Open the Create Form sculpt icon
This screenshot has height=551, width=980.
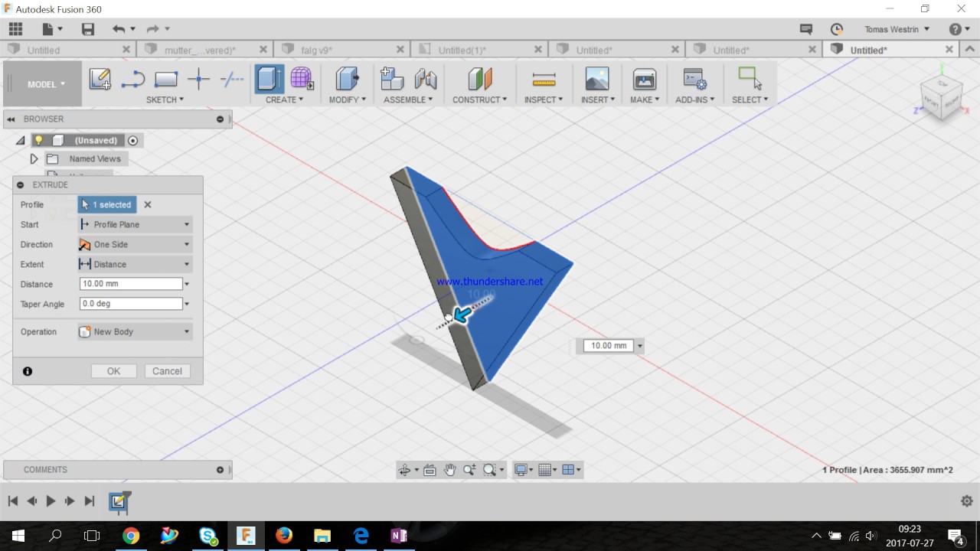click(302, 79)
